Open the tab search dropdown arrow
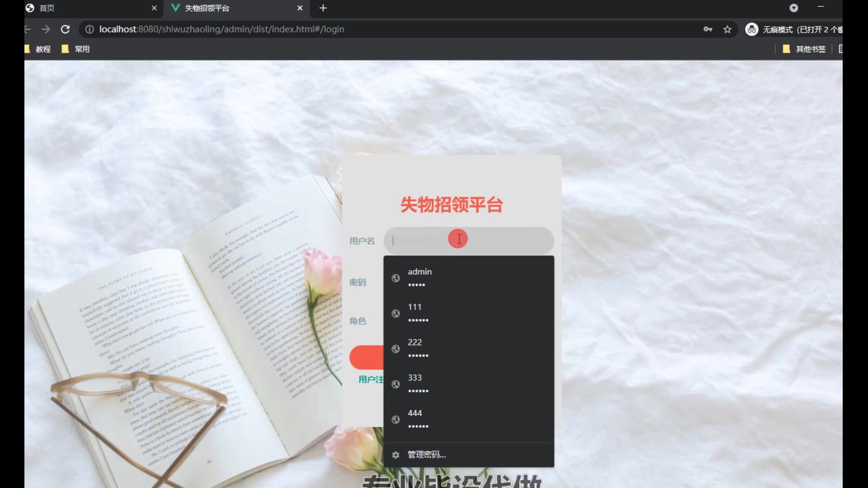The width and height of the screenshot is (868, 488). coord(793,8)
